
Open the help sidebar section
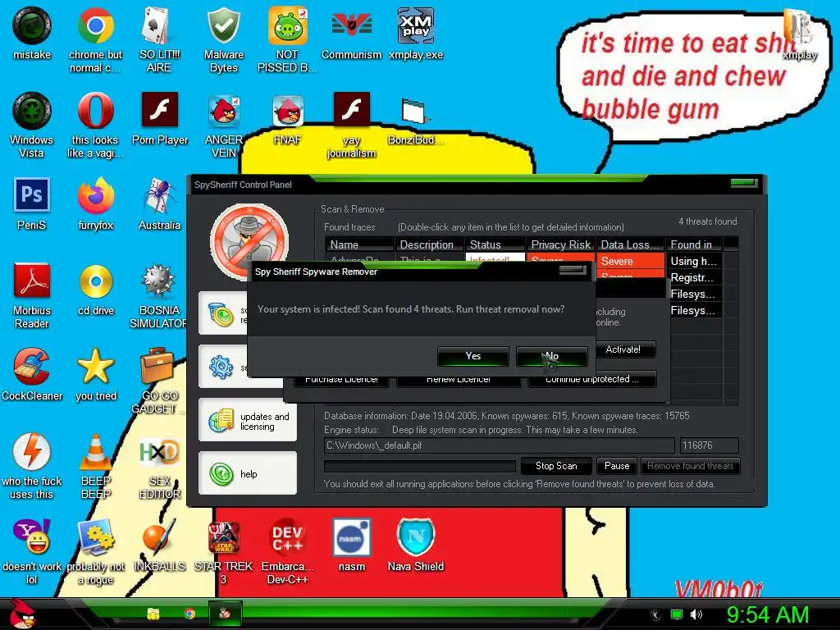(x=248, y=473)
